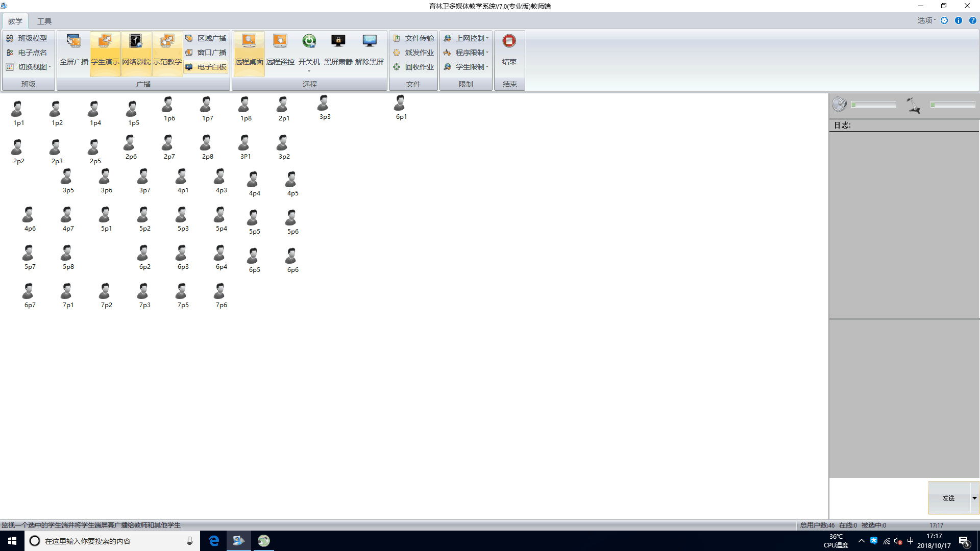This screenshot has width=980, height=551.
Task: Select student icon 7p1
Action: pyautogui.click(x=67, y=291)
